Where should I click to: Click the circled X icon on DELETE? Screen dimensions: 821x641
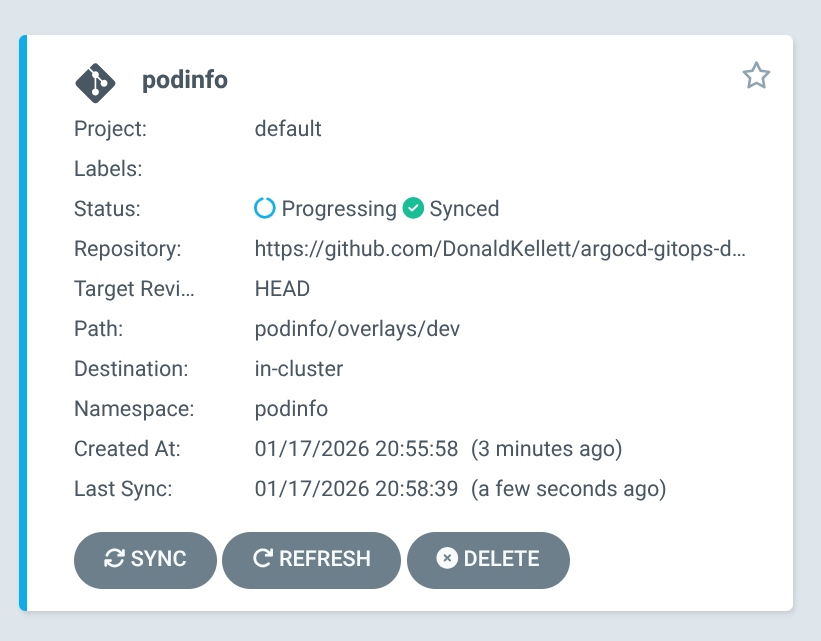pos(448,560)
